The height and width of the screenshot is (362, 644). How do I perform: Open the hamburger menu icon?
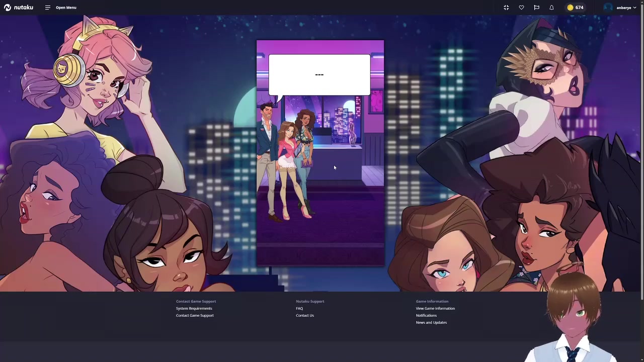(x=47, y=8)
